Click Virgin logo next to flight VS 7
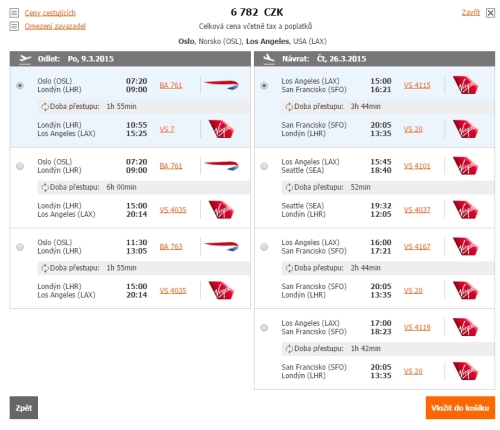This screenshot has width=500, height=430. [221, 129]
